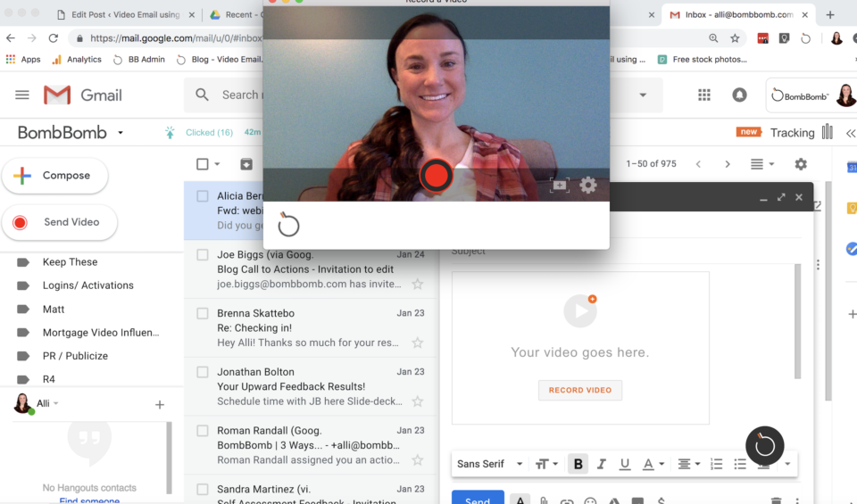Image resolution: width=857 pixels, height=504 pixels.
Task: Open BB Admin bookmark
Action: tap(139, 60)
